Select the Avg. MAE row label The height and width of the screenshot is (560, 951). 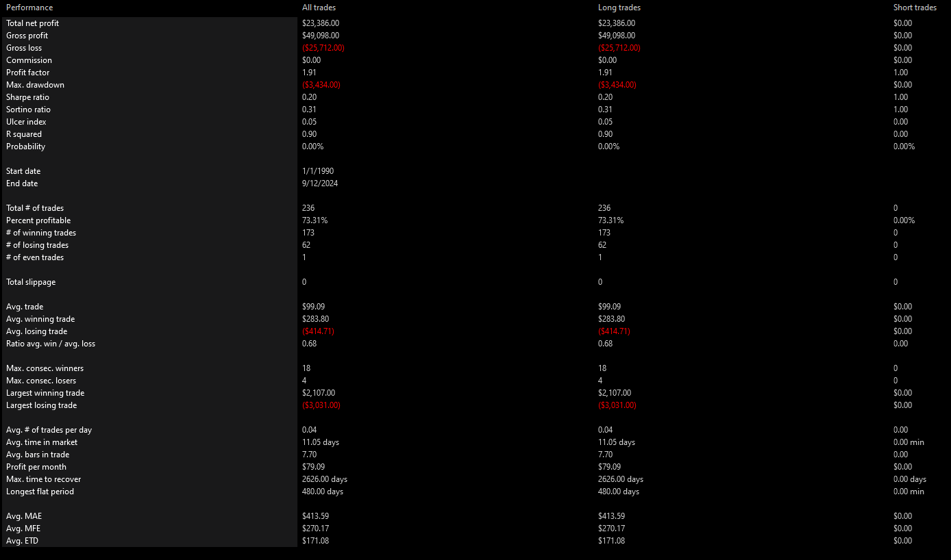pyautogui.click(x=24, y=516)
